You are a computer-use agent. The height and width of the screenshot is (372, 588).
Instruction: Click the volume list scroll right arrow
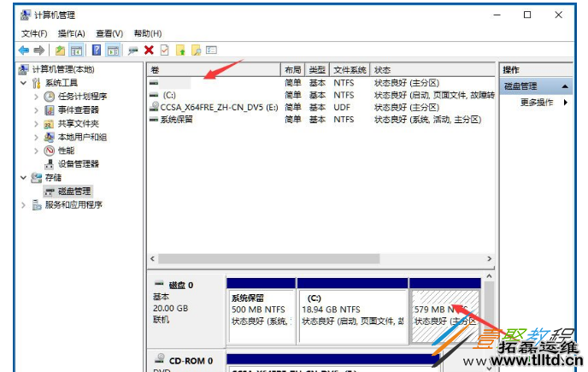pyautogui.click(x=490, y=258)
